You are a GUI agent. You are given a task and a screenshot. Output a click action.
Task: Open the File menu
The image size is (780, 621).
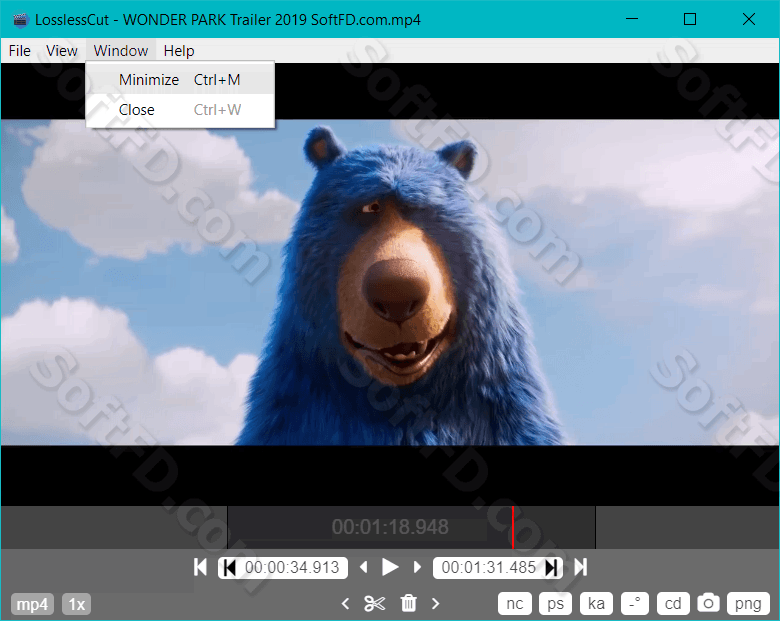20,51
